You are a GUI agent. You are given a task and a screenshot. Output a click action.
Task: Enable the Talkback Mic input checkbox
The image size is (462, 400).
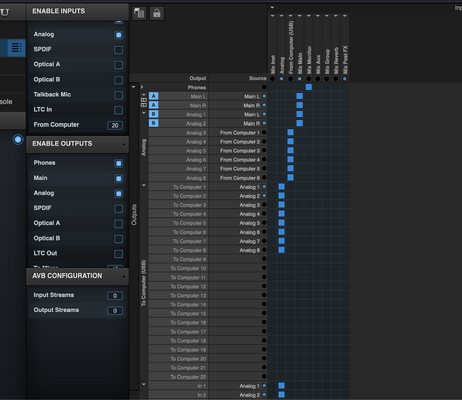click(x=118, y=95)
